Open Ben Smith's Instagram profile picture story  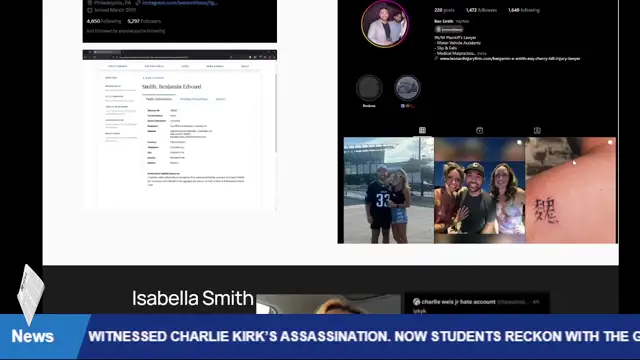pyautogui.click(x=384, y=24)
